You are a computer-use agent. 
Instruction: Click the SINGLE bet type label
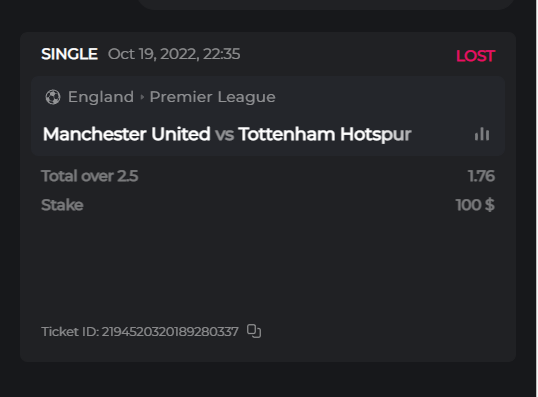(69, 54)
